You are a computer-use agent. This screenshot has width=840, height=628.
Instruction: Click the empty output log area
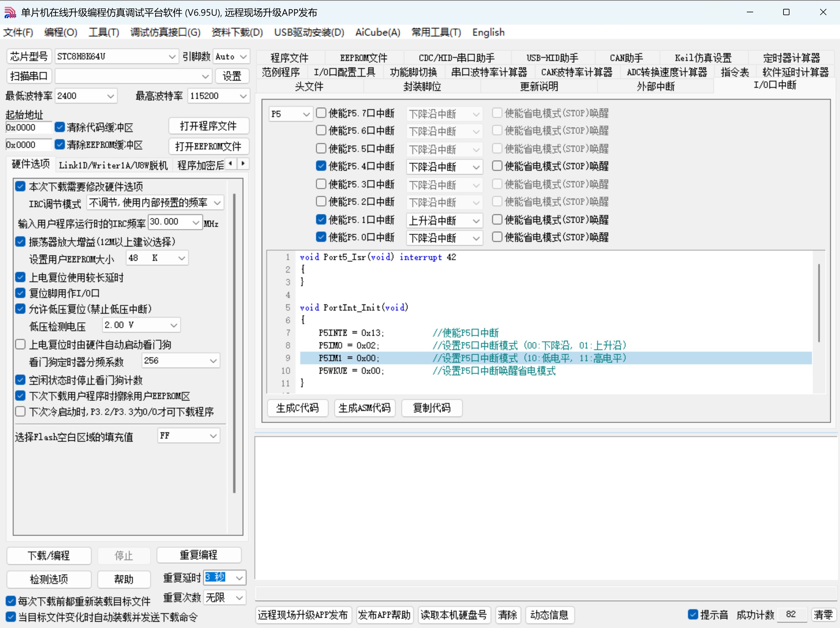pos(545,508)
